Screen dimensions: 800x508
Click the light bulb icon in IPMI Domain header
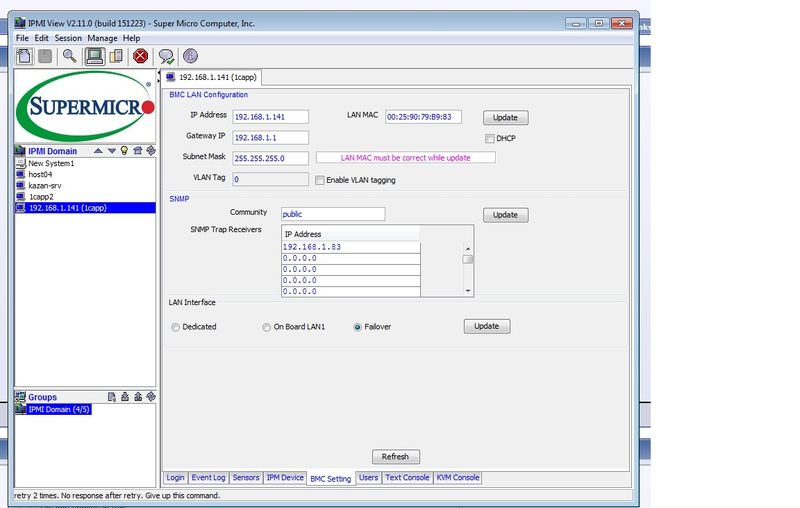(x=124, y=151)
